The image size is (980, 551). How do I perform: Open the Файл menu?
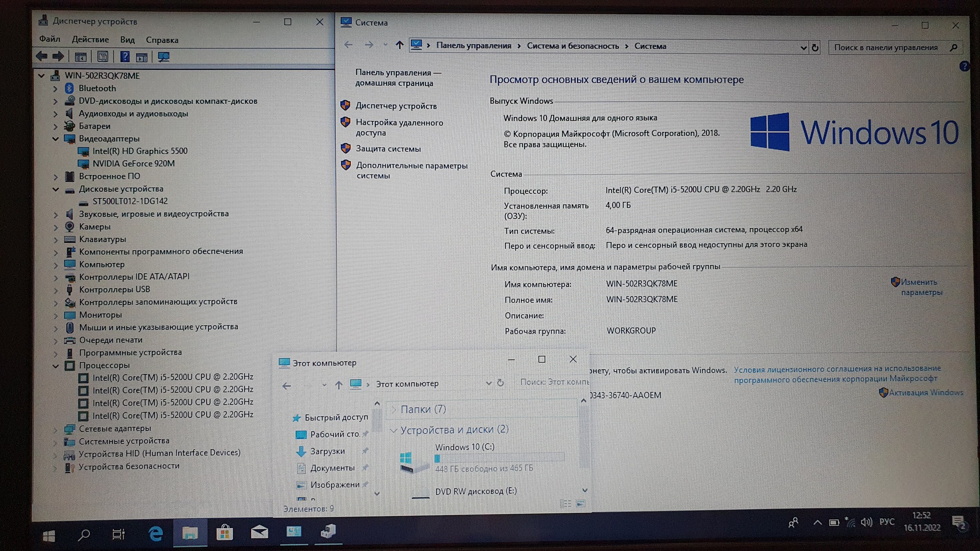(x=50, y=39)
